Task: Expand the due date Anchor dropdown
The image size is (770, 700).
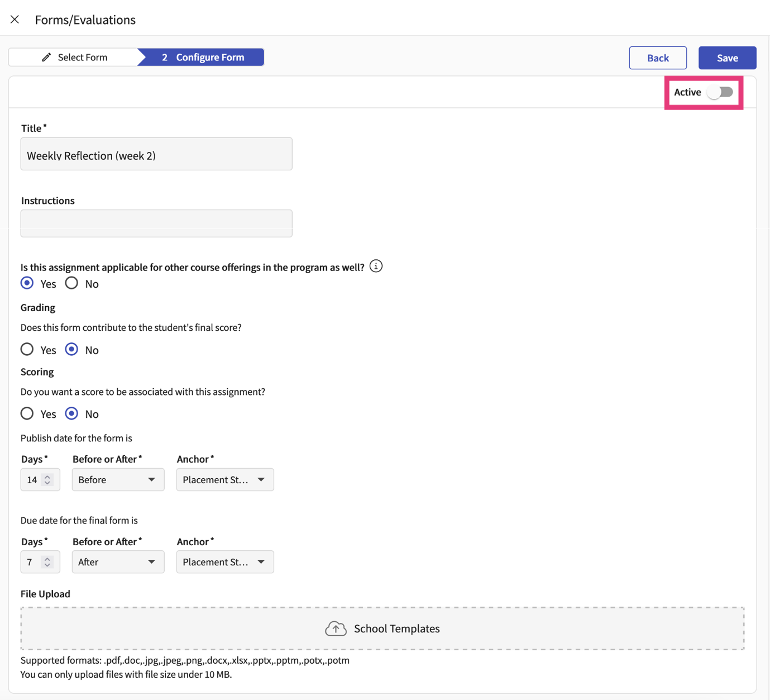Action: tap(224, 562)
